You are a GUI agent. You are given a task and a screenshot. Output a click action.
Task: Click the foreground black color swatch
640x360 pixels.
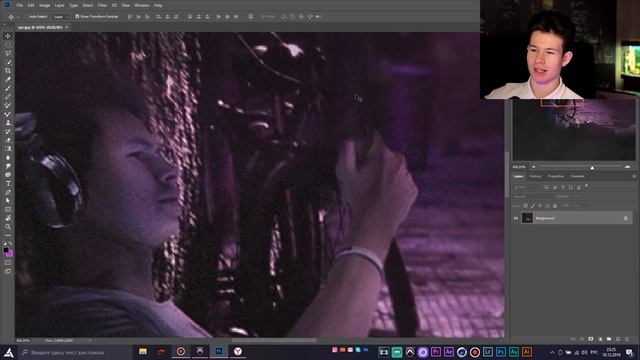(6, 250)
